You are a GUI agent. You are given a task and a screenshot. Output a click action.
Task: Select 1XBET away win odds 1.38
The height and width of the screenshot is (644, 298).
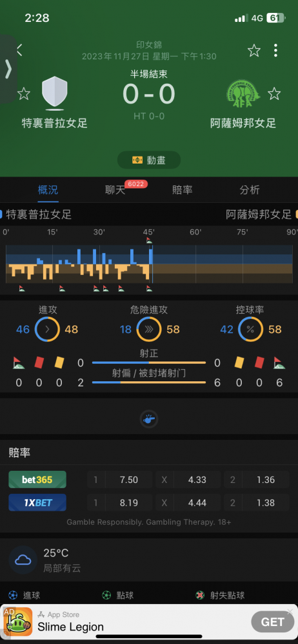pos(266,503)
